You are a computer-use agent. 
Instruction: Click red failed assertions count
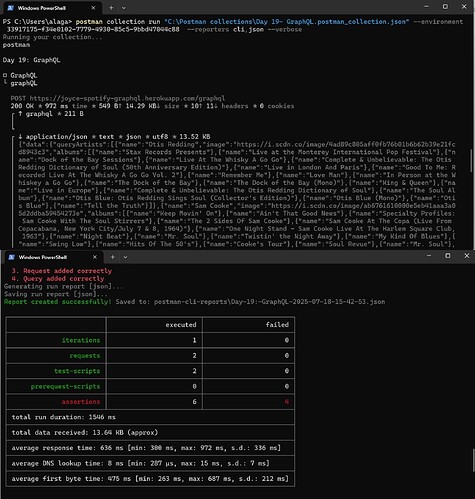287,402
